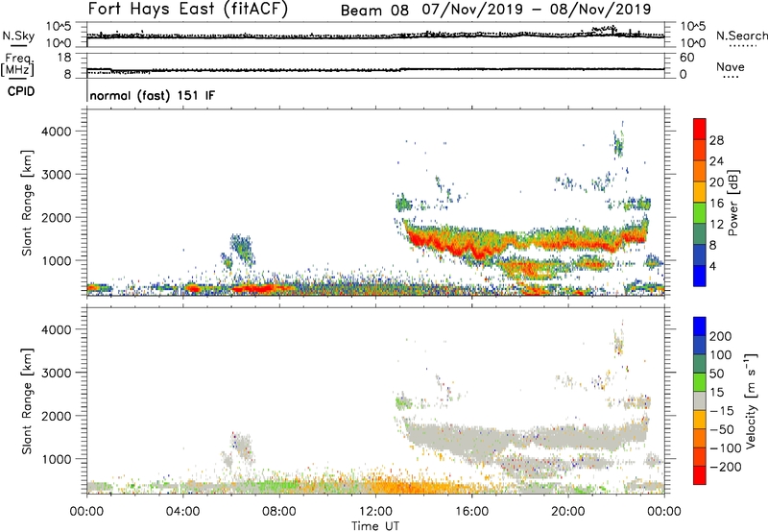The height and width of the screenshot is (532, 768).
Task: Click "1000" range tick of velocity panel
Action: (x=57, y=459)
